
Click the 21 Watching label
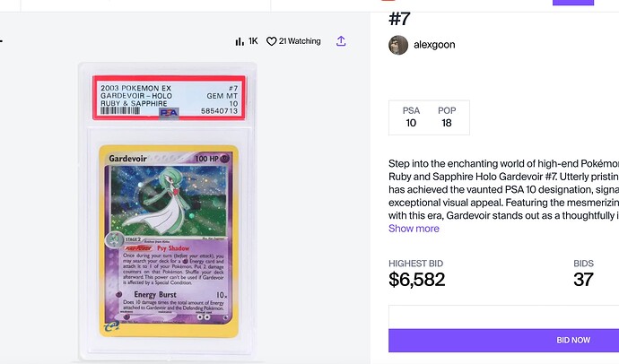(300, 41)
